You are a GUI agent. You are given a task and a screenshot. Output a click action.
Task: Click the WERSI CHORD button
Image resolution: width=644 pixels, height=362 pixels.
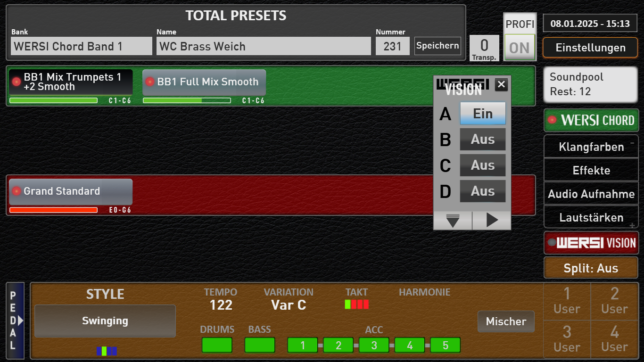tap(591, 120)
